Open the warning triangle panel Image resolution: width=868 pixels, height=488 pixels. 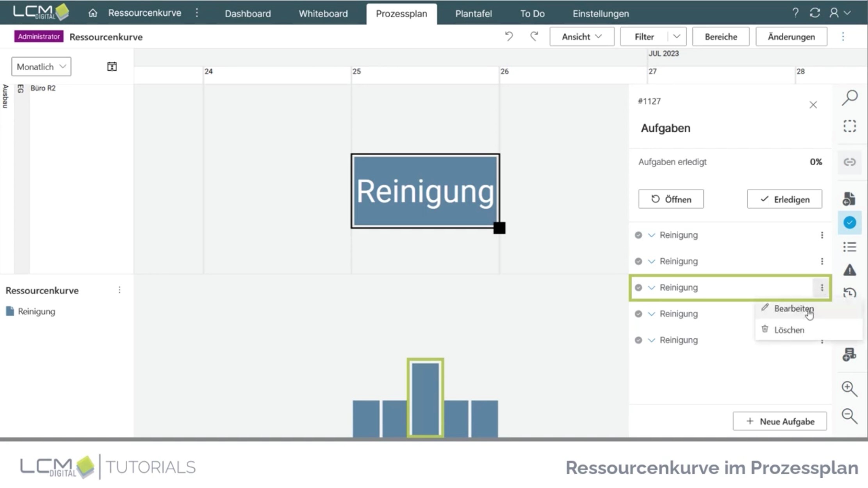click(x=850, y=270)
